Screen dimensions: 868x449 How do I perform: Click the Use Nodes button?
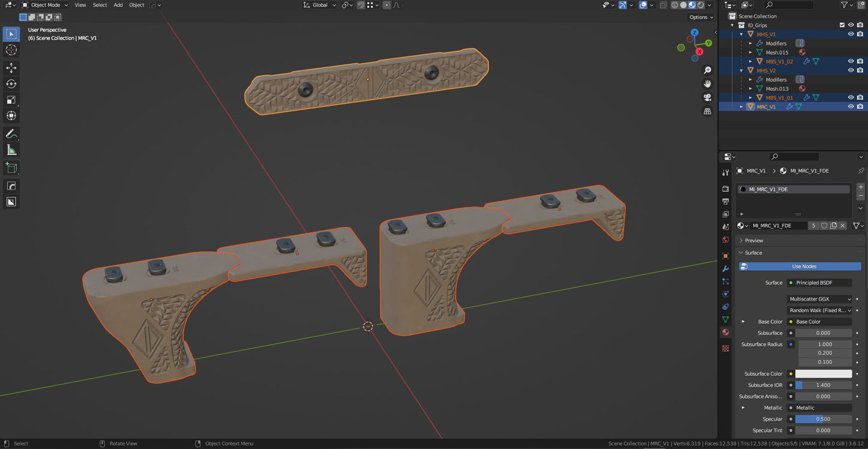click(x=803, y=266)
